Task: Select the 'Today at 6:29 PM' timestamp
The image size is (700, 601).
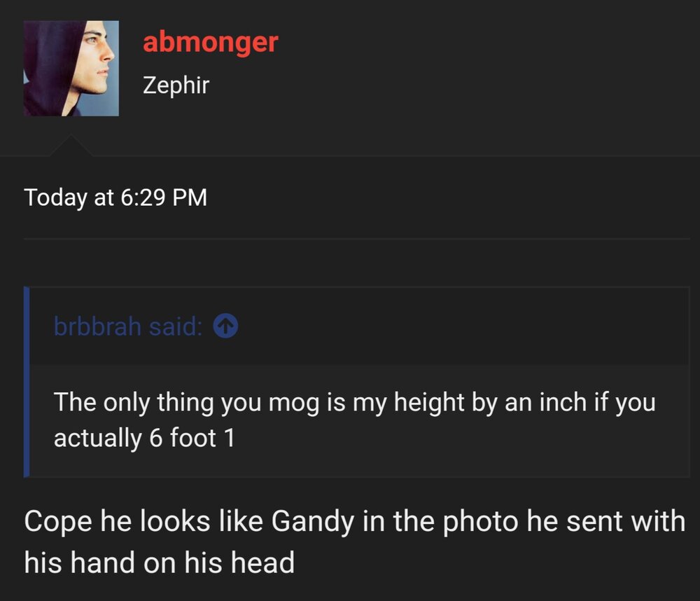Action: tap(115, 198)
